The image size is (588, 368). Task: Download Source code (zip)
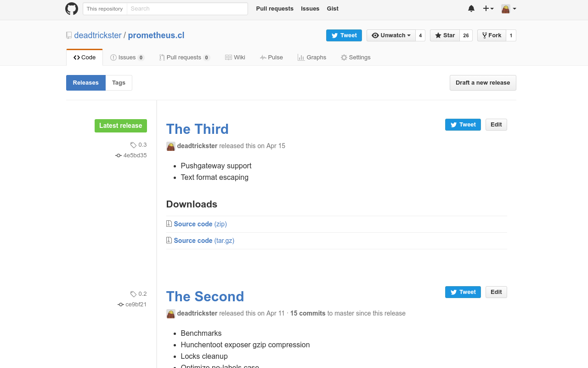(200, 224)
